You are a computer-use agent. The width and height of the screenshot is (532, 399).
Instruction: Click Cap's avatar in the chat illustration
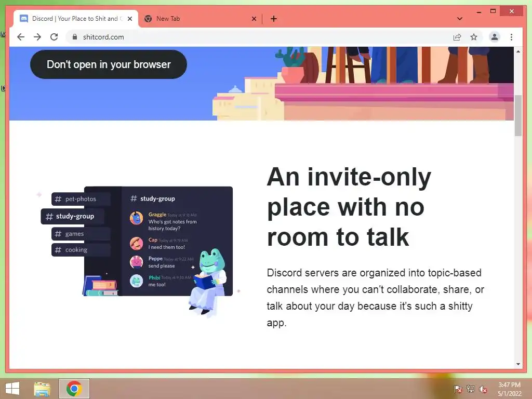click(x=137, y=243)
